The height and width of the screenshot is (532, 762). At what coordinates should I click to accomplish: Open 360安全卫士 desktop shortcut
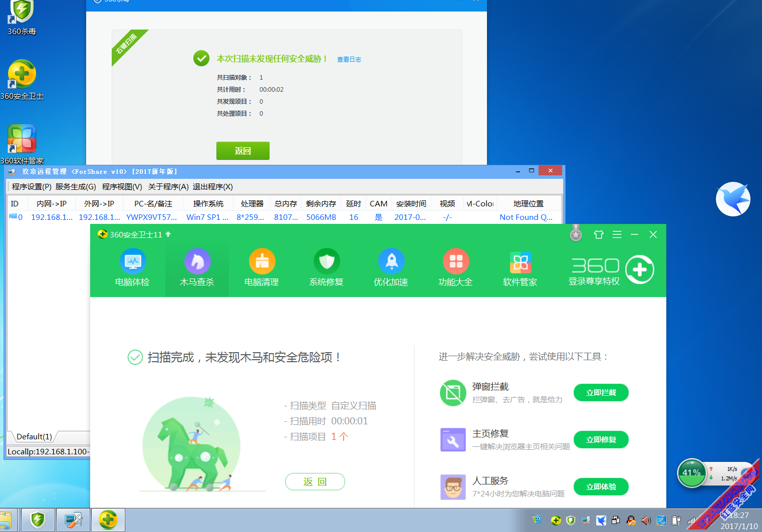click(x=22, y=80)
